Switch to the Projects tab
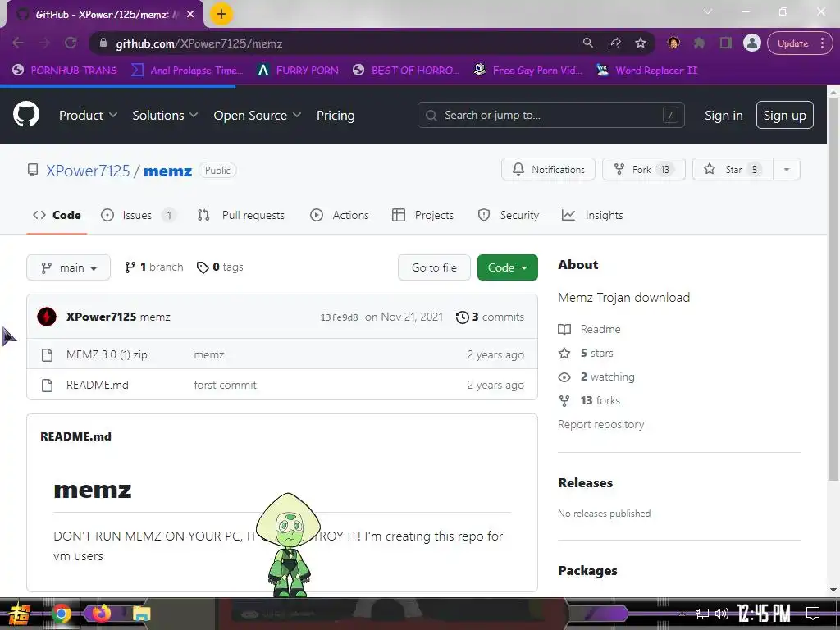The image size is (840, 630). click(422, 215)
